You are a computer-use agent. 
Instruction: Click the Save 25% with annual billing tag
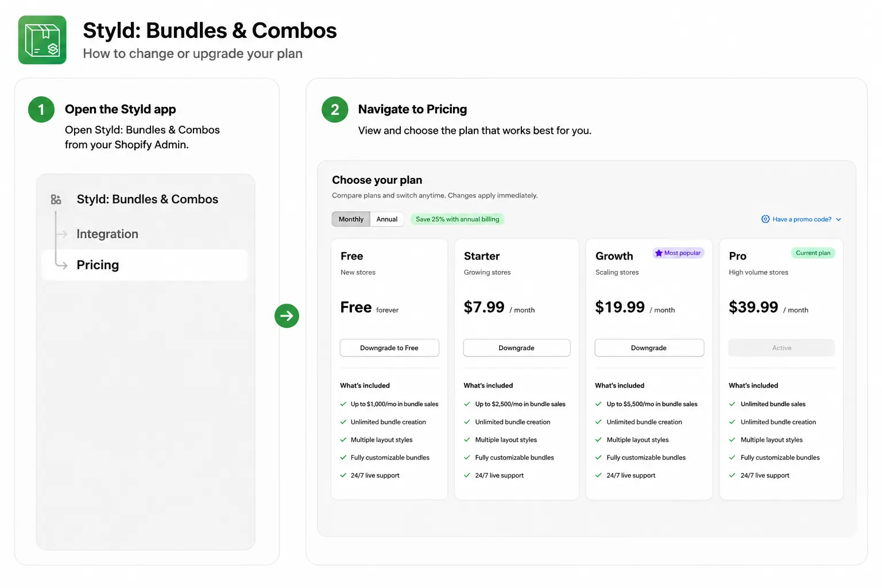point(458,219)
